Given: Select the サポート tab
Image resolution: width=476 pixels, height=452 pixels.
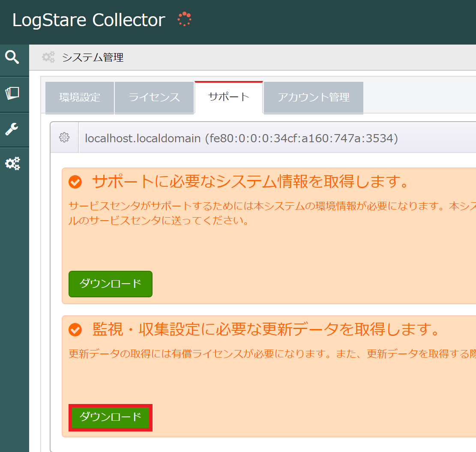Looking at the screenshot, I should 229,97.
